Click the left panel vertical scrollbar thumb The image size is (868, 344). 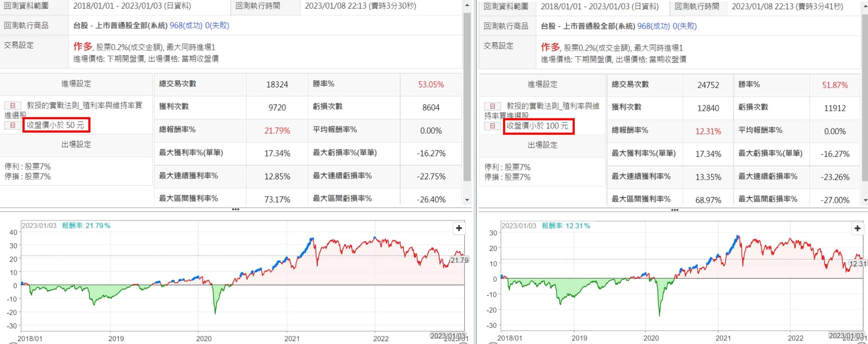point(467,96)
